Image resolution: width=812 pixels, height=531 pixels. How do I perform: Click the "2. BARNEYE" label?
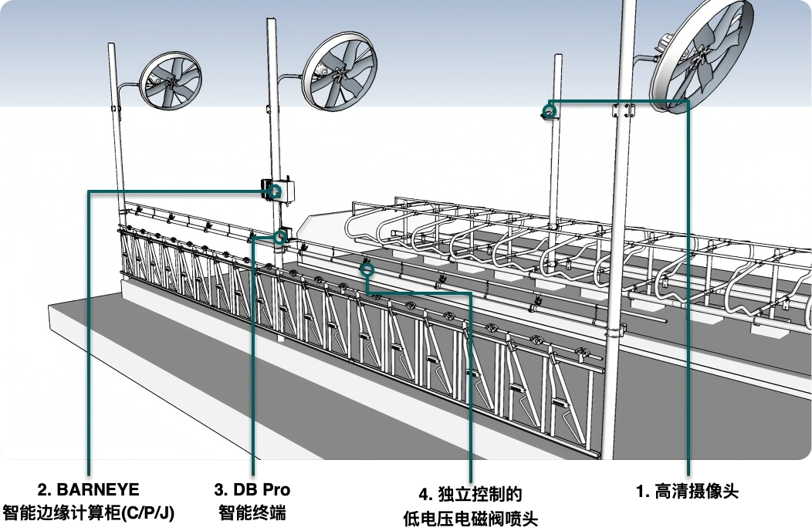(89, 489)
